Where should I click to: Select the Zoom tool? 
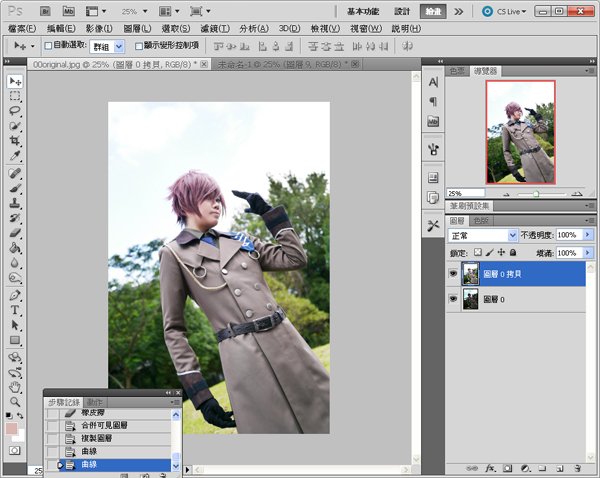coord(15,402)
